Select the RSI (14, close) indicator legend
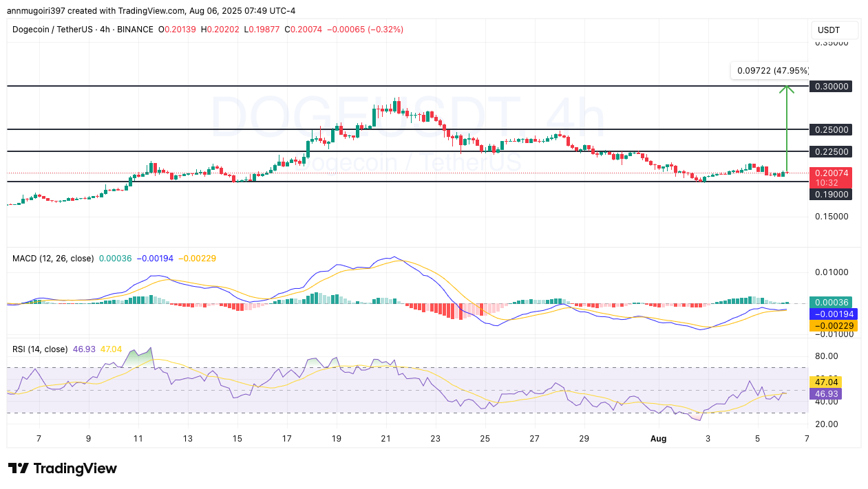Viewport: 868px width, 489px height. tap(40, 349)
